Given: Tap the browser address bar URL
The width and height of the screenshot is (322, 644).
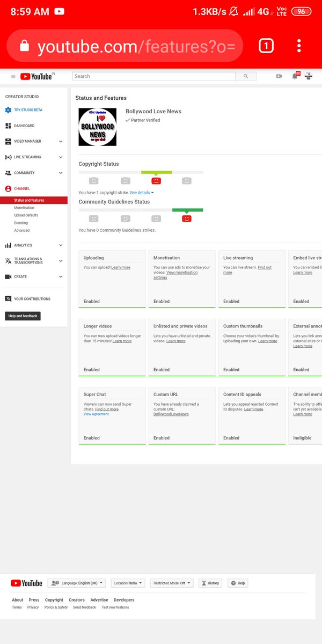Looking at the screenshot, I should point(136,47).
